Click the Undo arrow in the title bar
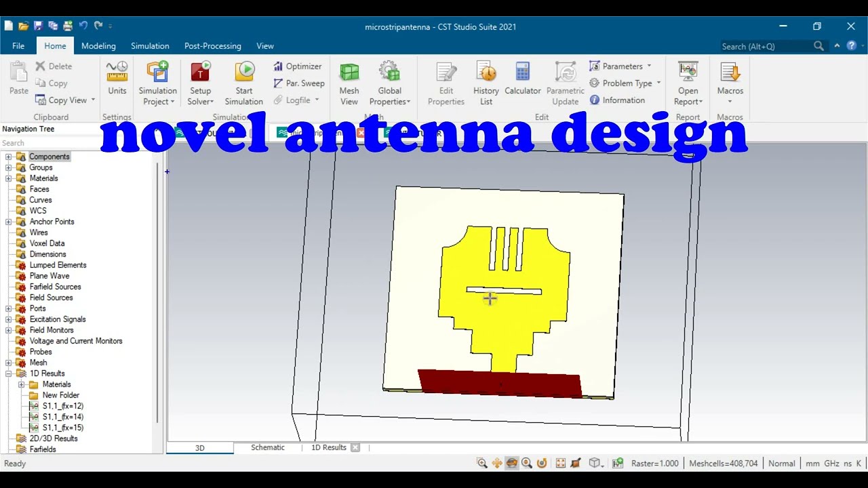Screen dimensions: 868x488 tap(83, 26)
